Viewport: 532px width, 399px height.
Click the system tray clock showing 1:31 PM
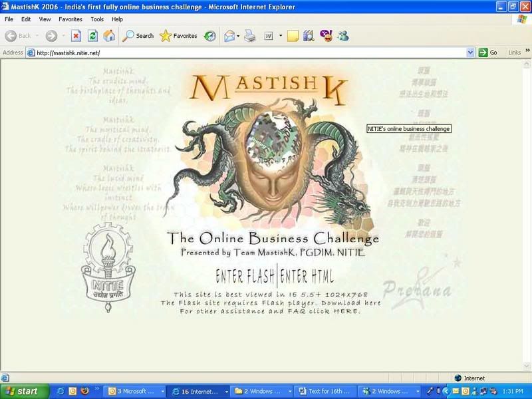coord(513,391)
